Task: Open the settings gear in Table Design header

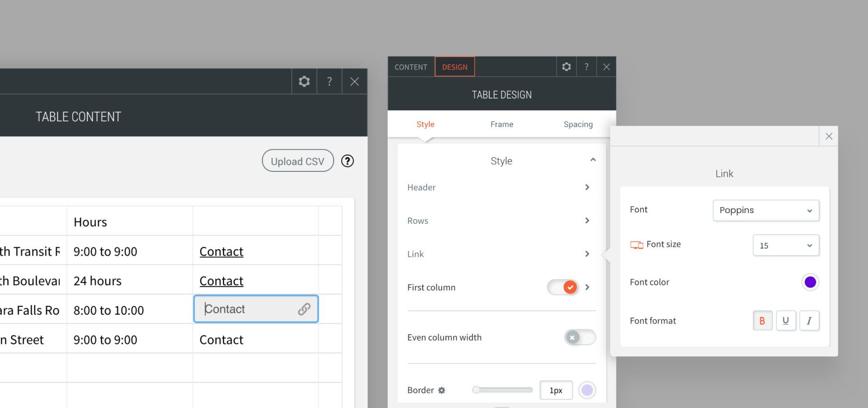Action: (x=566, y=66)
